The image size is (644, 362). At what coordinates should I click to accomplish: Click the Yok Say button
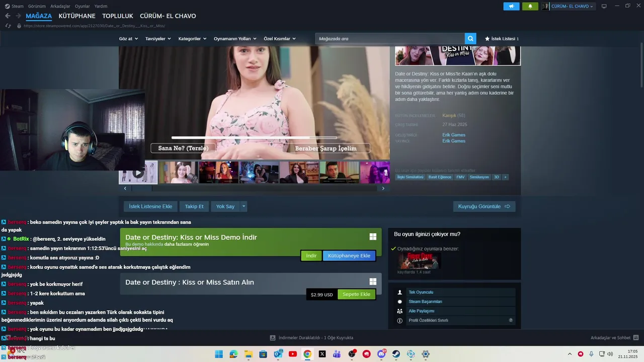click(225, 206)
